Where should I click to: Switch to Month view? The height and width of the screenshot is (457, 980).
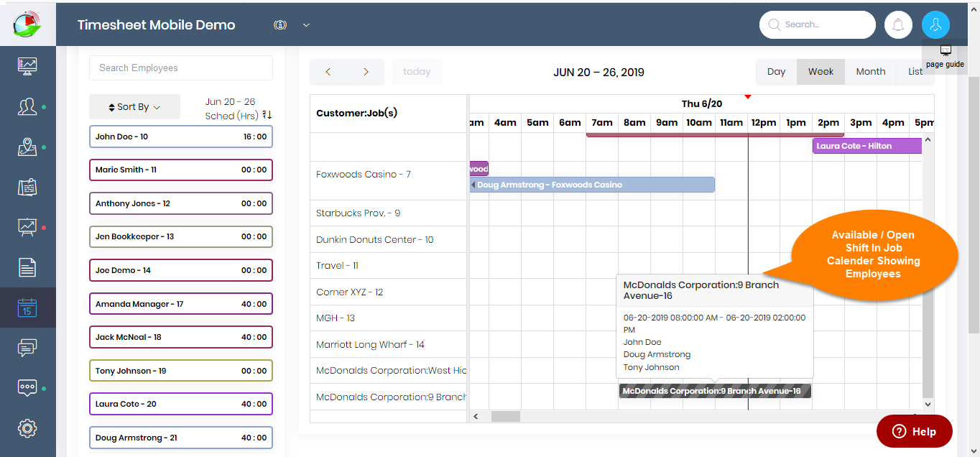tap(871, 72)
